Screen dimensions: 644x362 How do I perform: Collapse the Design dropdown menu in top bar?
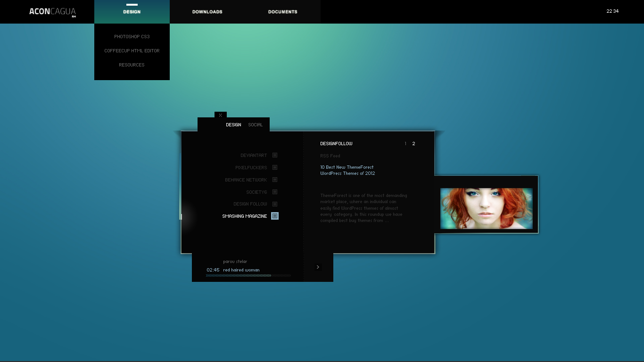click(132, 12)
